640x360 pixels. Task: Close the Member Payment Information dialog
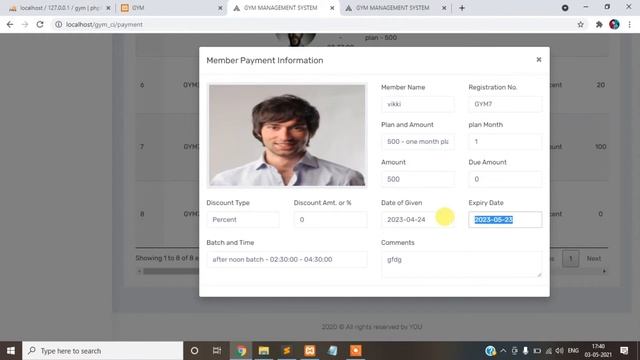click(x=539, y=60)
